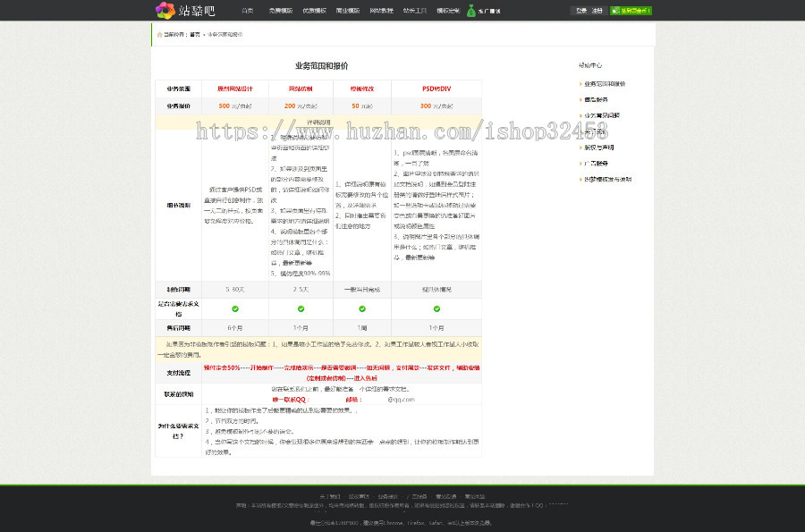Viewport: 805px width, 532px height.
Task: Click the 6个月 after-sales cell
Action: 235,328
